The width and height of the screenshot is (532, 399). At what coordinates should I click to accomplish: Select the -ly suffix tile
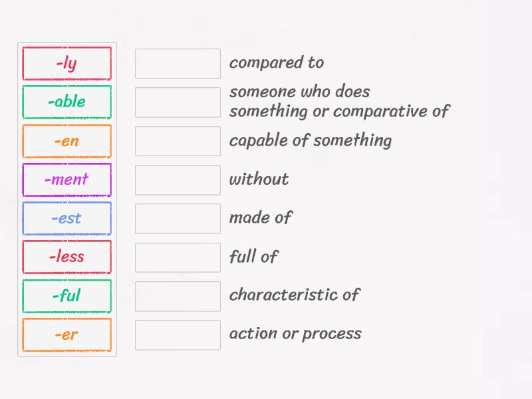(x=66, y=63)
